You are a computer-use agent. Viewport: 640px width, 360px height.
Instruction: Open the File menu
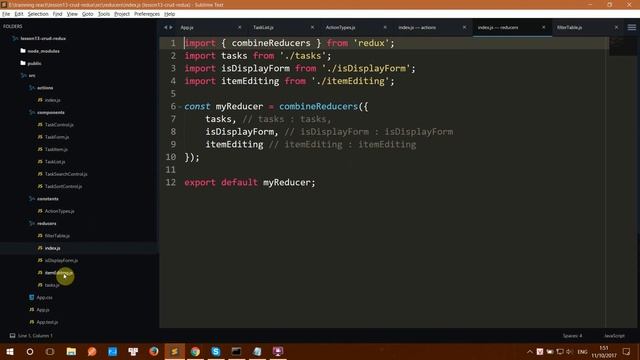(x=6, y=14)
